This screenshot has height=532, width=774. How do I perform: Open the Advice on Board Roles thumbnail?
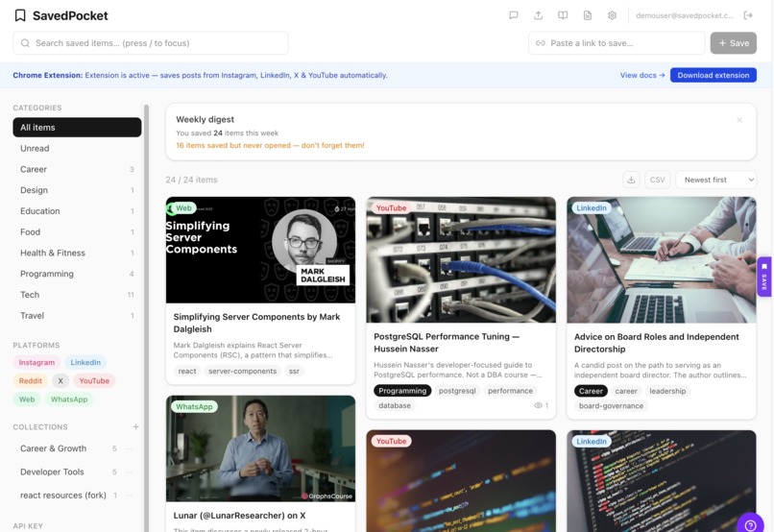(x=661, y=260)
